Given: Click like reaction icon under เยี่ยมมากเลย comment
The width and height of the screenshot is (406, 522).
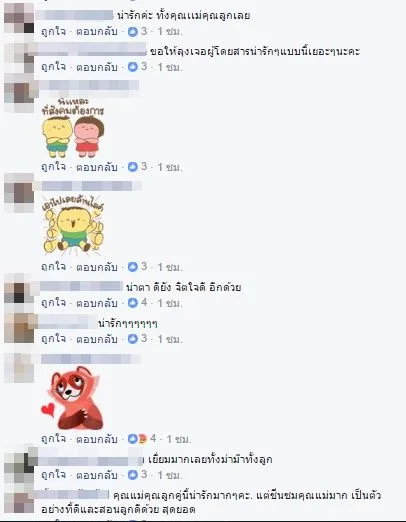Looking at the screenshot, I should point(133,475).
